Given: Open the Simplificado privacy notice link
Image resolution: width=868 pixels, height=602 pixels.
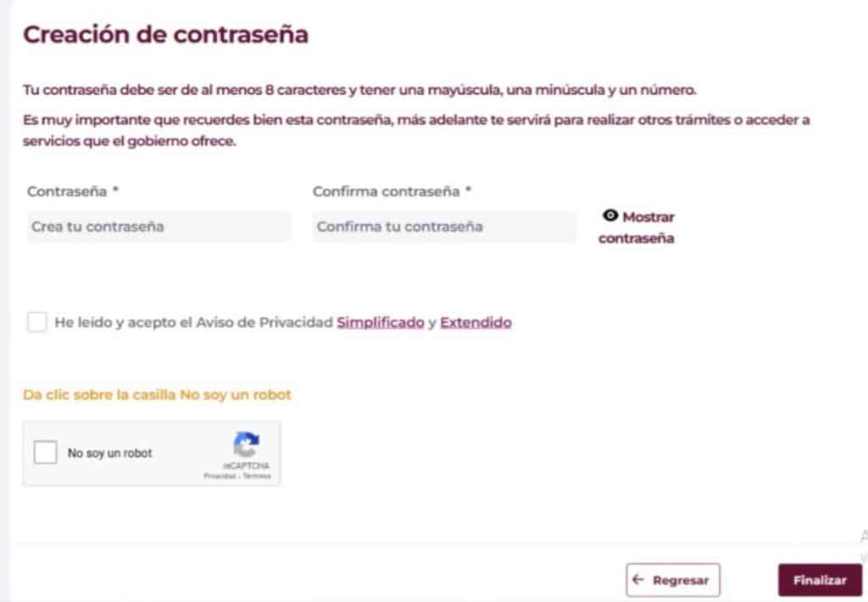Looking at the screenshot, I should click(380, 322).
